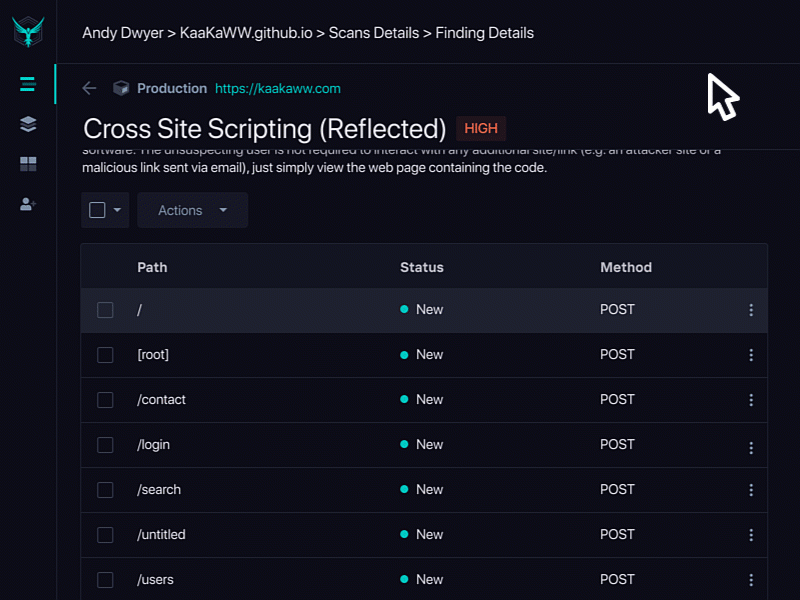Screen dimensions: 800x600
Task: Open the Actions dropdown
Action: [x=192, y=210]
